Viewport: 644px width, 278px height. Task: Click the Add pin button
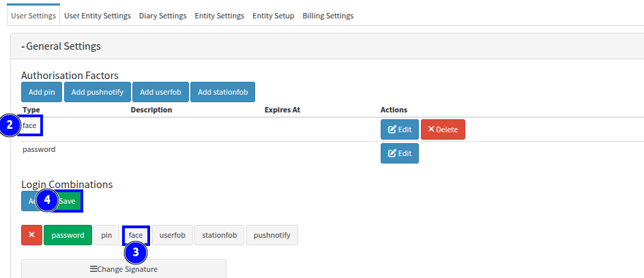(42, 92)
